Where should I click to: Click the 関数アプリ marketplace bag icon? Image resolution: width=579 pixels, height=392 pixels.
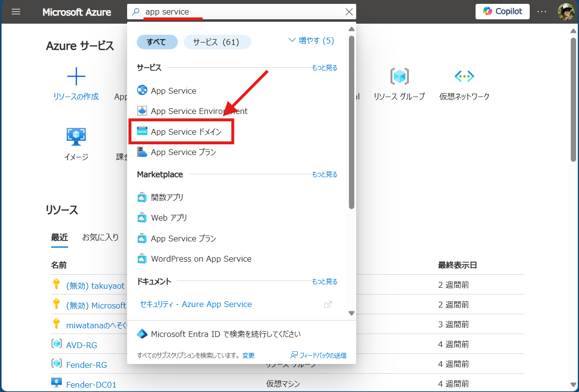pyautogui.click(x=142, y=197)
